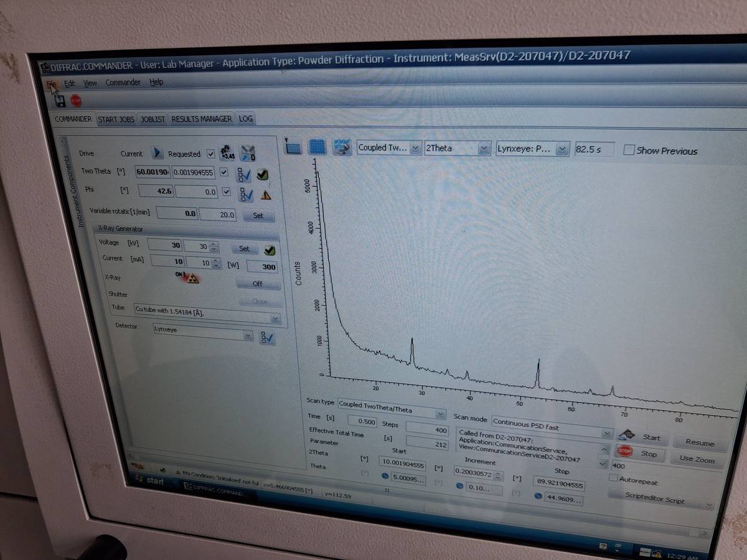Click the 2Theta Start 10.001904555 field
The width and height of the screenshot is (747, 560).
[x=402, y=464]
